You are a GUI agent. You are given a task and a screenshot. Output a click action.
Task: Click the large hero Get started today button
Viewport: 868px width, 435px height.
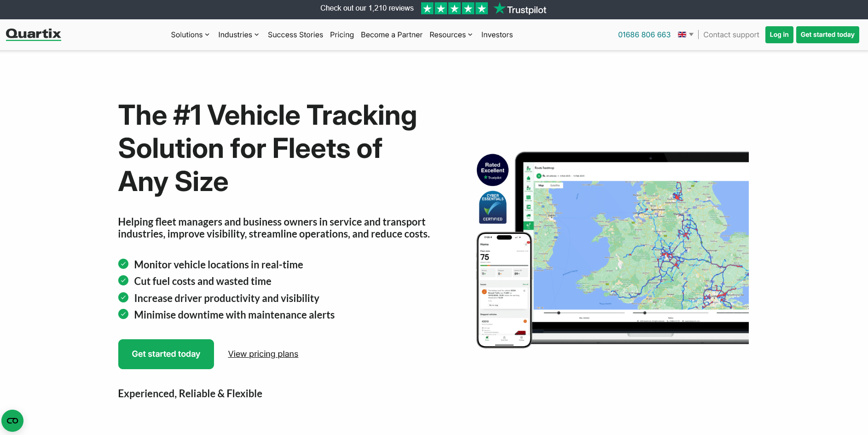pyautogui.click(x=166, y=354)
